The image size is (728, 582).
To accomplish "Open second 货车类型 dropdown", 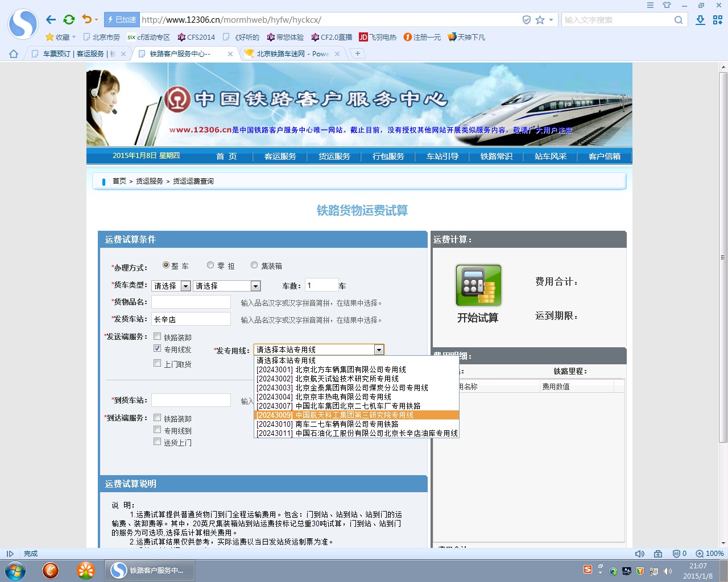I will 226,286.
